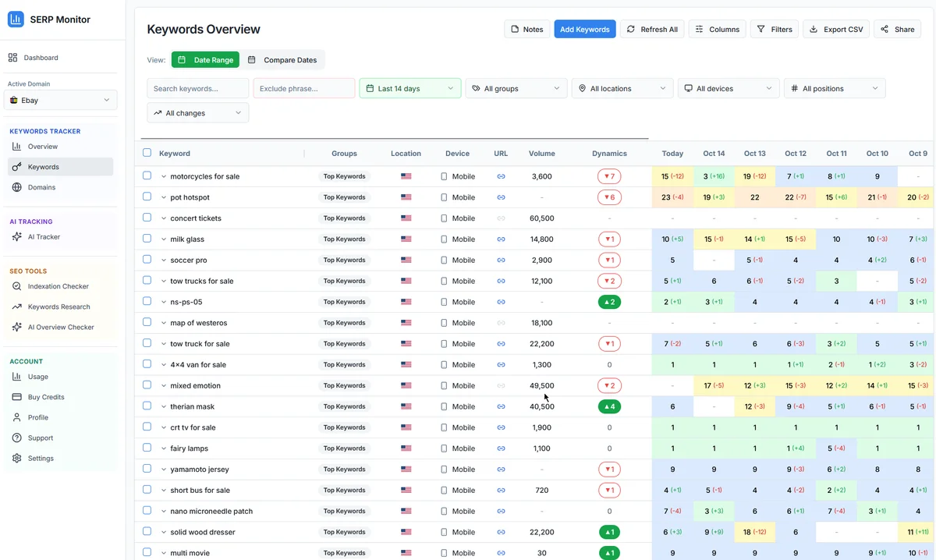
Task: Open Domains in the sidebar
Action: pos(61,187)
